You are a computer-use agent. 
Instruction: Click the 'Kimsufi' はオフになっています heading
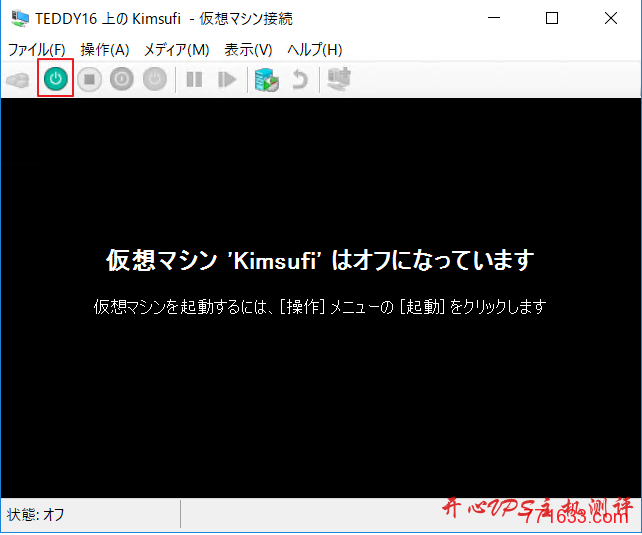320,260
